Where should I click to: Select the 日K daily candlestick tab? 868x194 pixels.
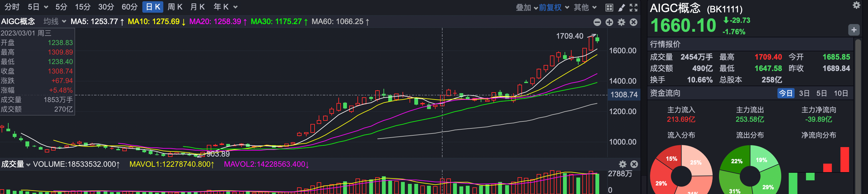point(153,7)
